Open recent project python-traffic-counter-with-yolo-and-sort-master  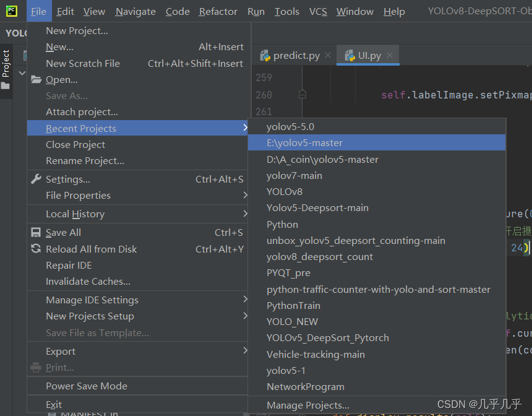pos(377,289)
